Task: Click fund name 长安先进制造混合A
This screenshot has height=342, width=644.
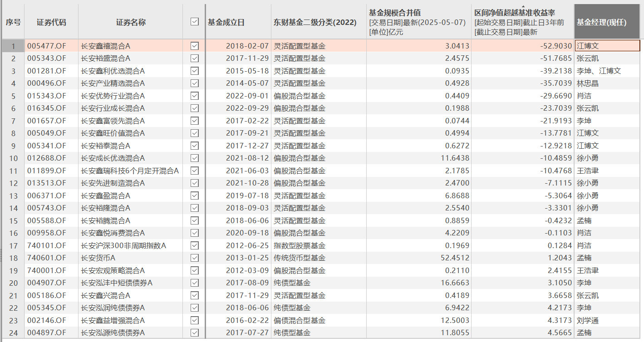Action: (x=113, y=183)
